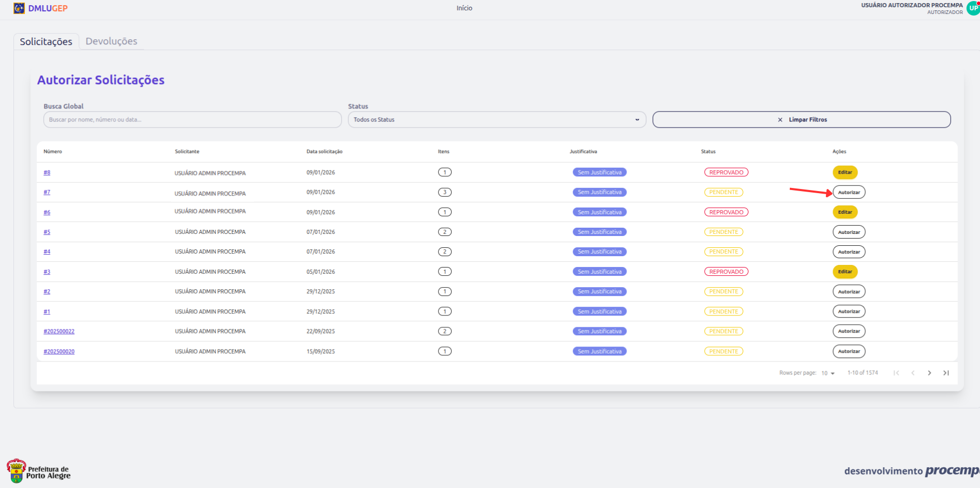Click the REPROVADO status badge for #6
The image size is (980, 488).
click(x=726, y=212)
